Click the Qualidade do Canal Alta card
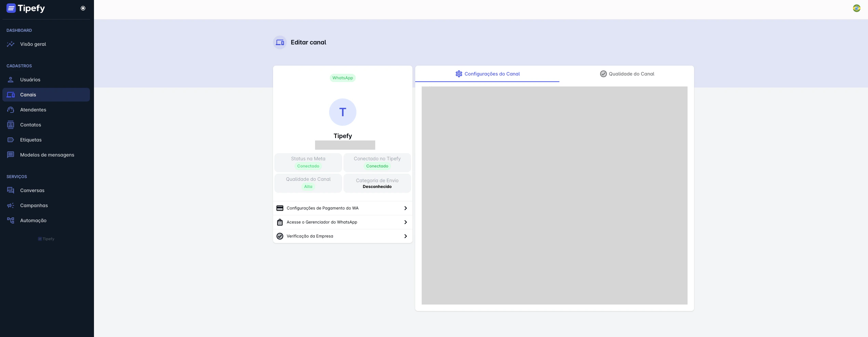This screenshot has width=868, height=337. tap(308, 183)
